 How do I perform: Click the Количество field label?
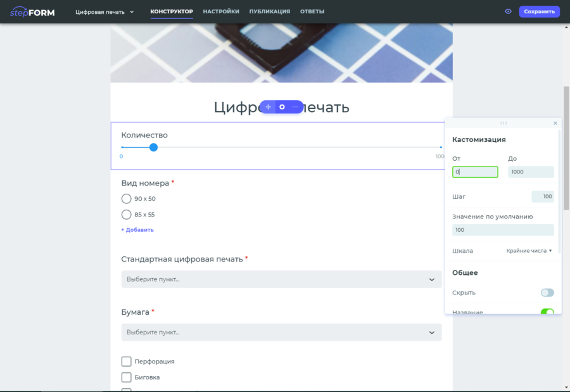pyautogui.click(x=144, y=136)
